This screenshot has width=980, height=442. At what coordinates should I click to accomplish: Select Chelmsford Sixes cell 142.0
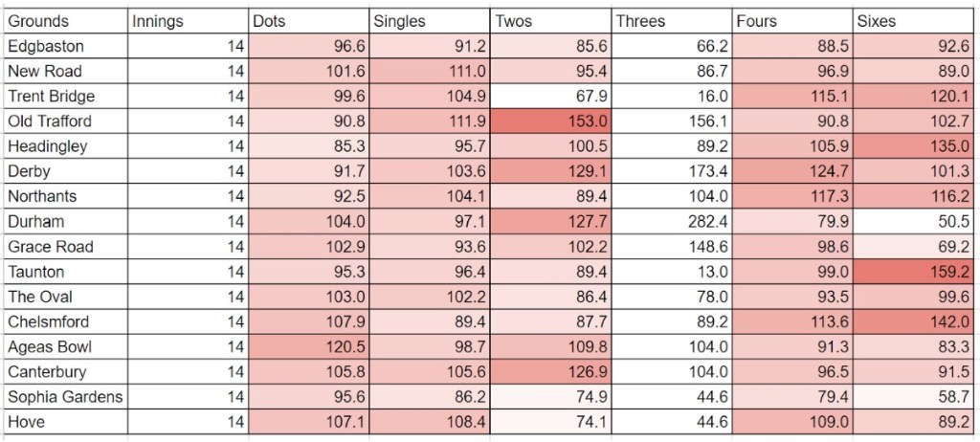(x=914, y=321)
